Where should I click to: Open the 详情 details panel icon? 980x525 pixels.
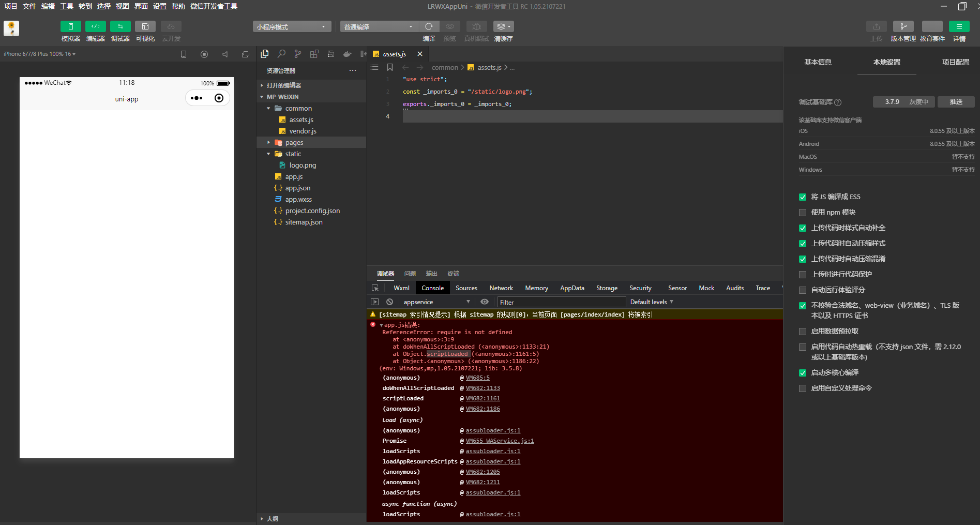point(959,26)
